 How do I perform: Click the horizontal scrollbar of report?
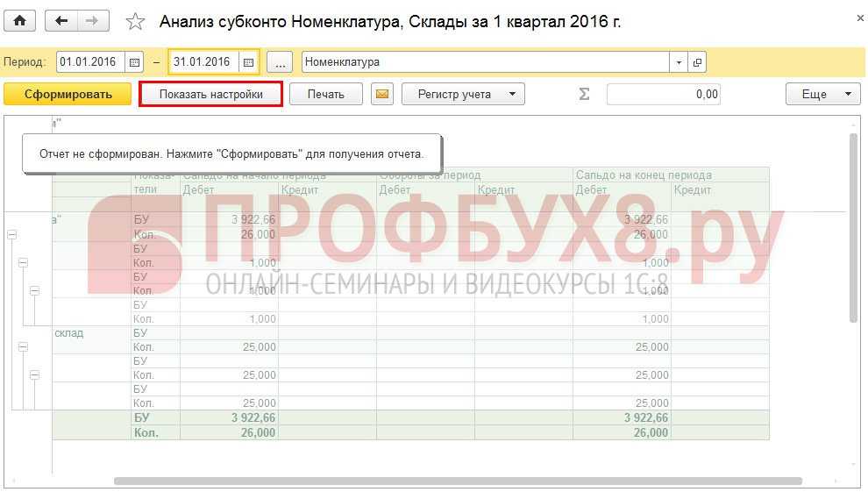tap(458, 481)
